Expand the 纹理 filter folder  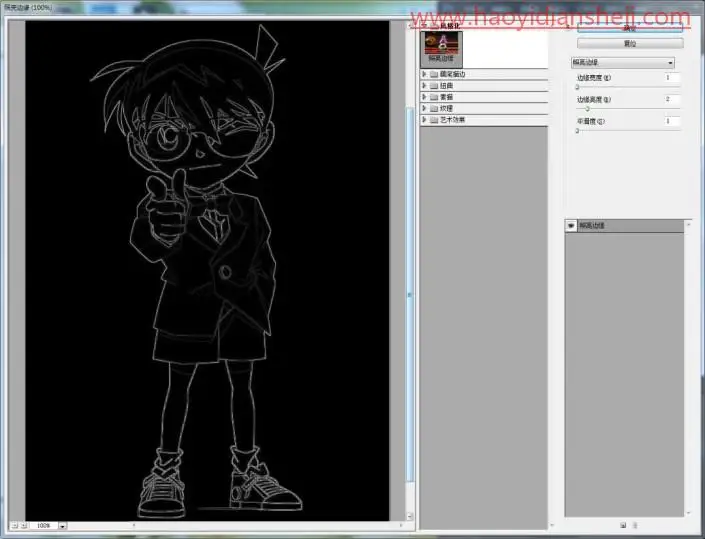424,108
